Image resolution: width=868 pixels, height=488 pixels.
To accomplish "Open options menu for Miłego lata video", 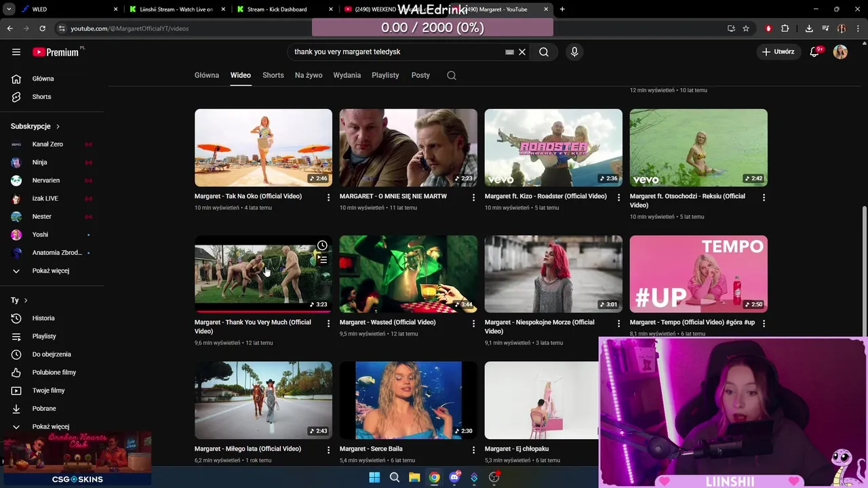I will [328, 449].
